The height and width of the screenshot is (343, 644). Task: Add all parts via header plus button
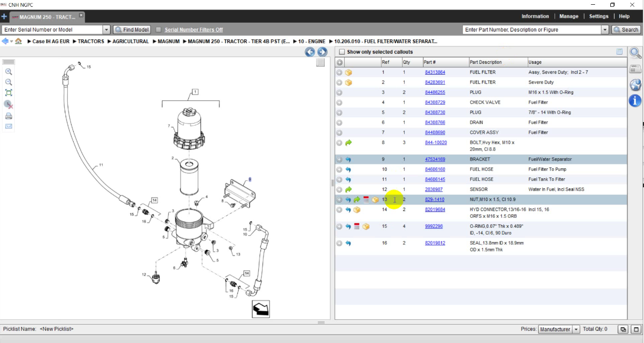point(339,62)
